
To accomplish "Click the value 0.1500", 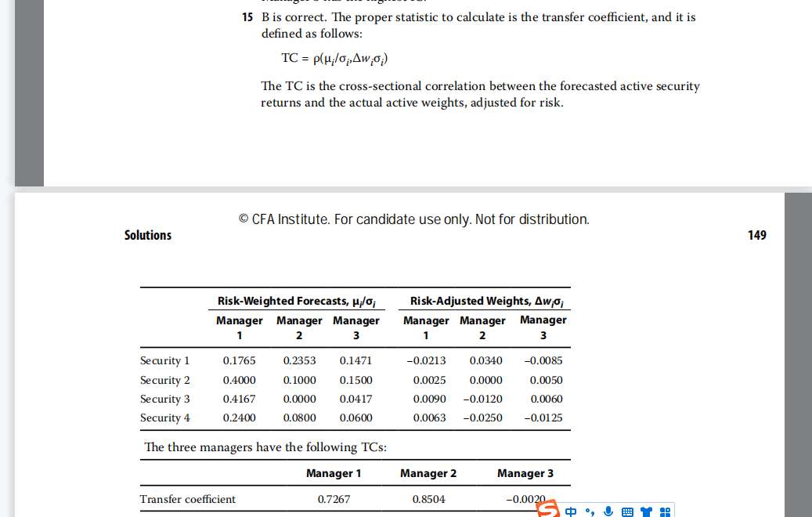I will 355,380.
